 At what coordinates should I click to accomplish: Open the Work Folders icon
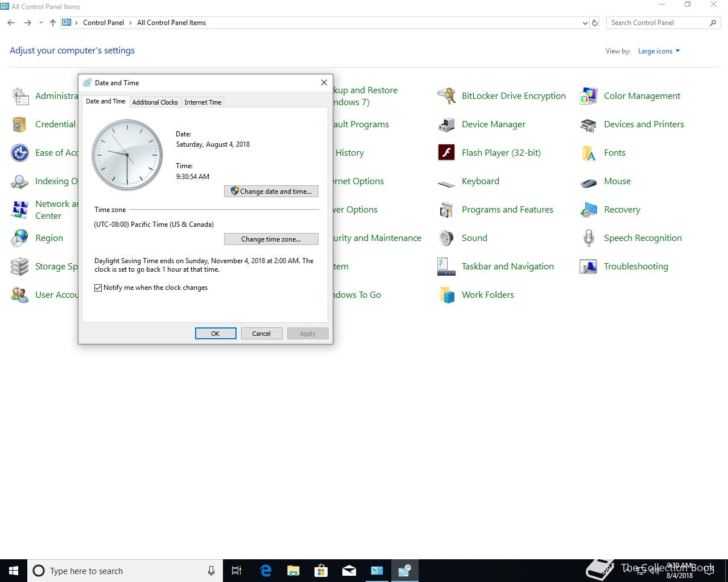[x=446, y=295]
